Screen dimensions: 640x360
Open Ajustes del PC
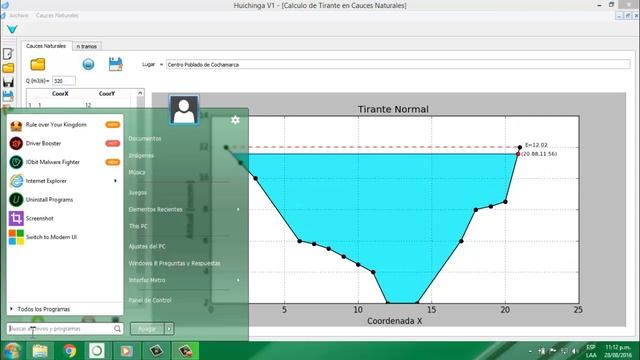tap(147, 247)
